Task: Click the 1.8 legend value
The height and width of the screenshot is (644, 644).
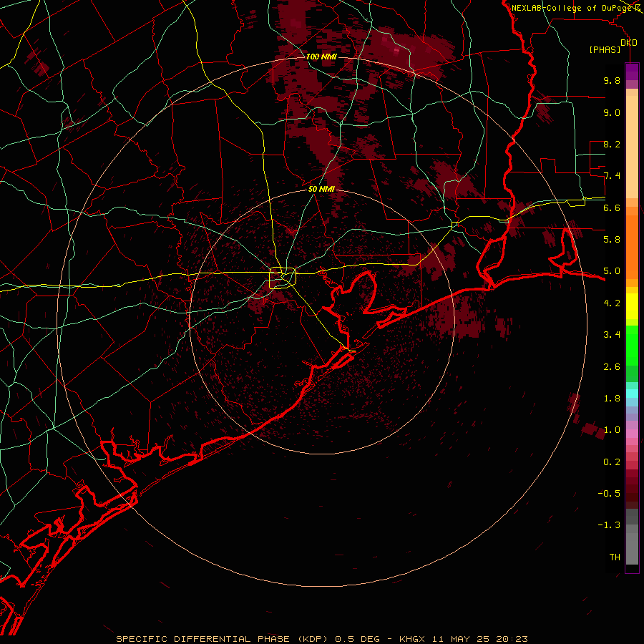Action: (x=612, y=399)
